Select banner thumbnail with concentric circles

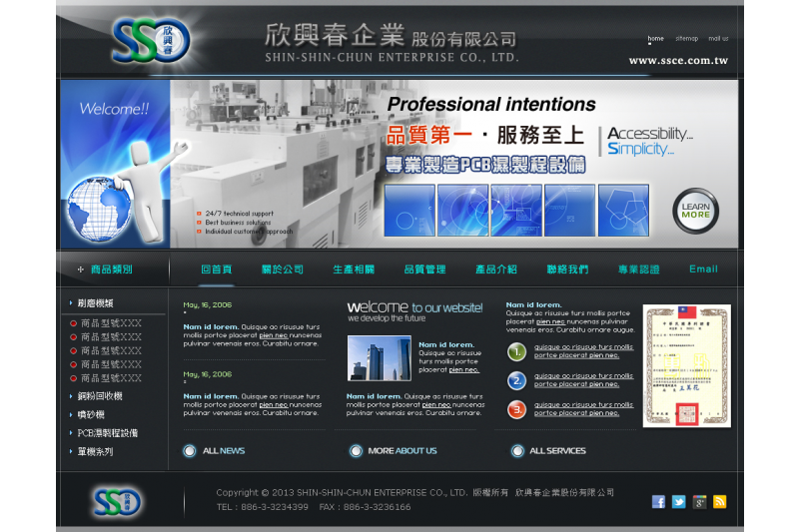[462, 211]
